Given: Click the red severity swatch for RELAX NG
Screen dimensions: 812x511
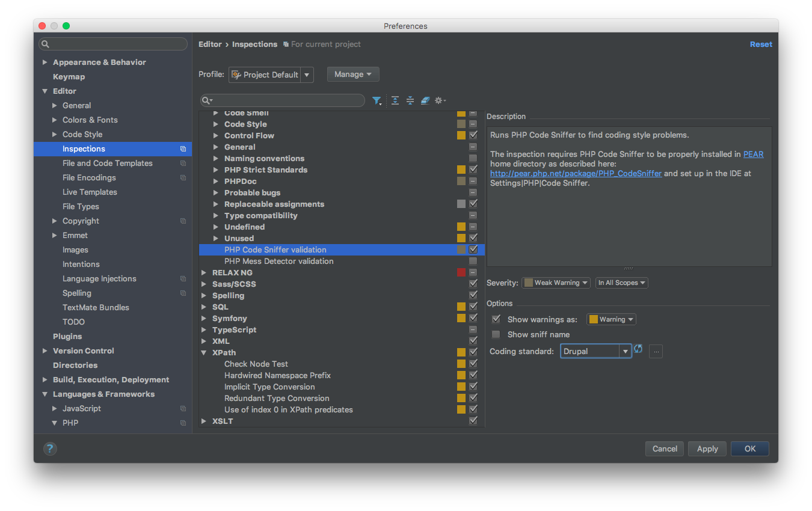Looking at the screenshot, I should pos(461,272).
